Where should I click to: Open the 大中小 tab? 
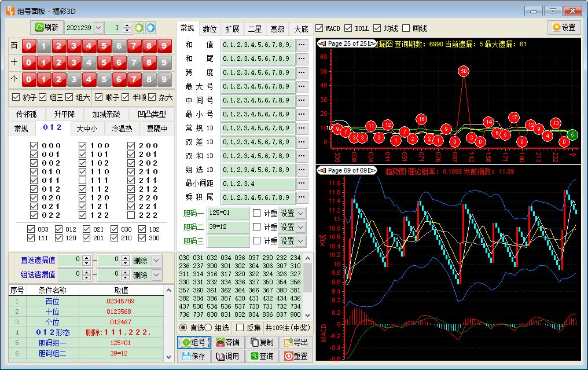pyautogui.click(x=87, y=129)
